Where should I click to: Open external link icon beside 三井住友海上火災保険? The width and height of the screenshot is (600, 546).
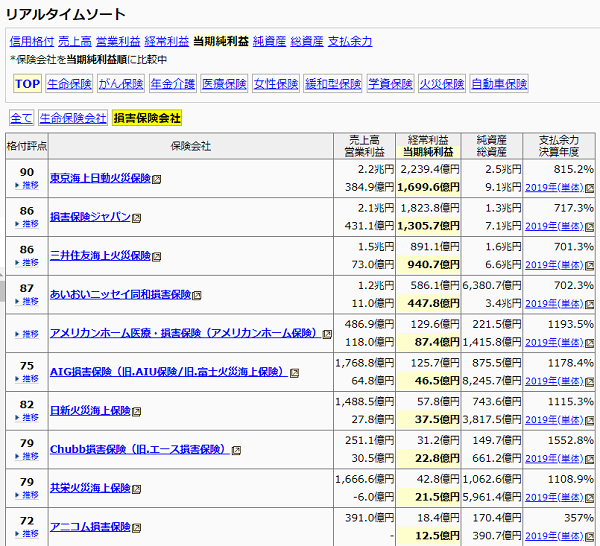[x=157, y=257]
